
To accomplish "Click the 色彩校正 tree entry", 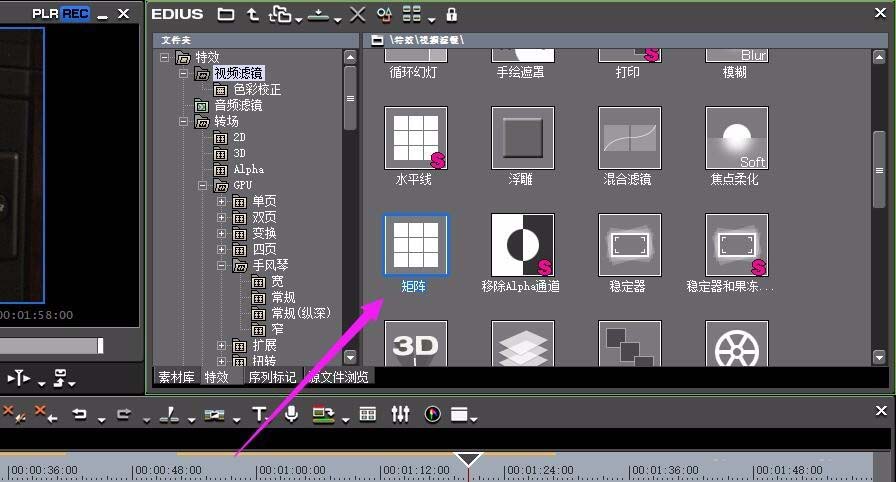I will 257,90.
